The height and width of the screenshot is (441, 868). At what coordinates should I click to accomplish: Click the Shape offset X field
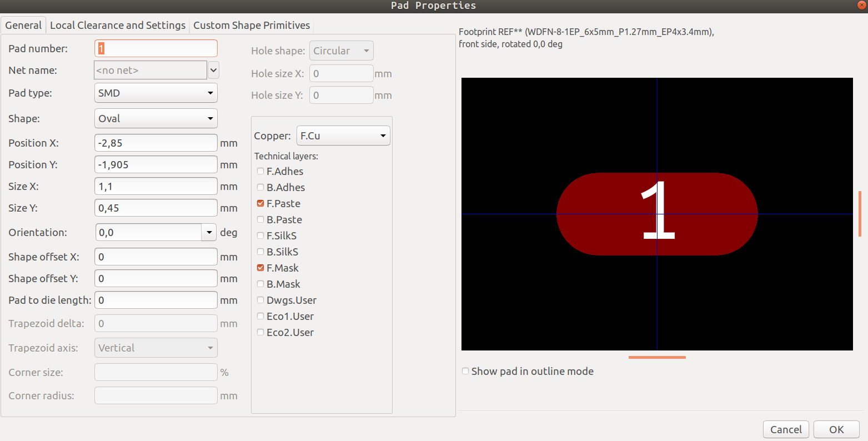coord(156,257)
